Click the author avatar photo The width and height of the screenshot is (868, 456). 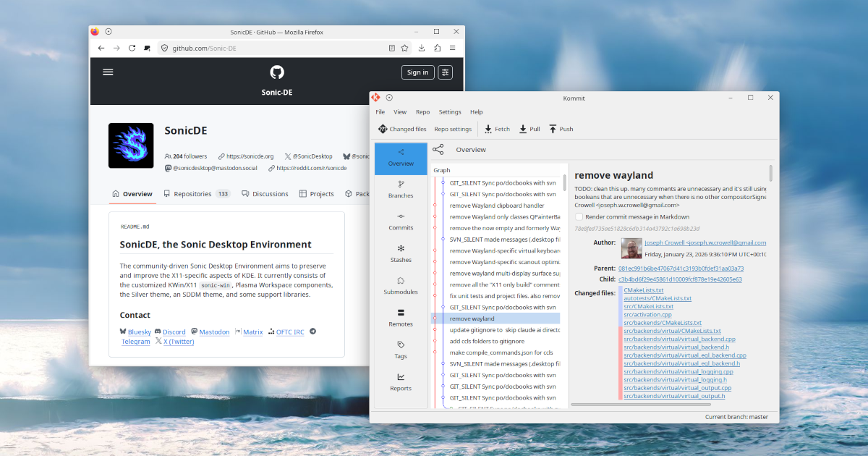tap(631, 248)
